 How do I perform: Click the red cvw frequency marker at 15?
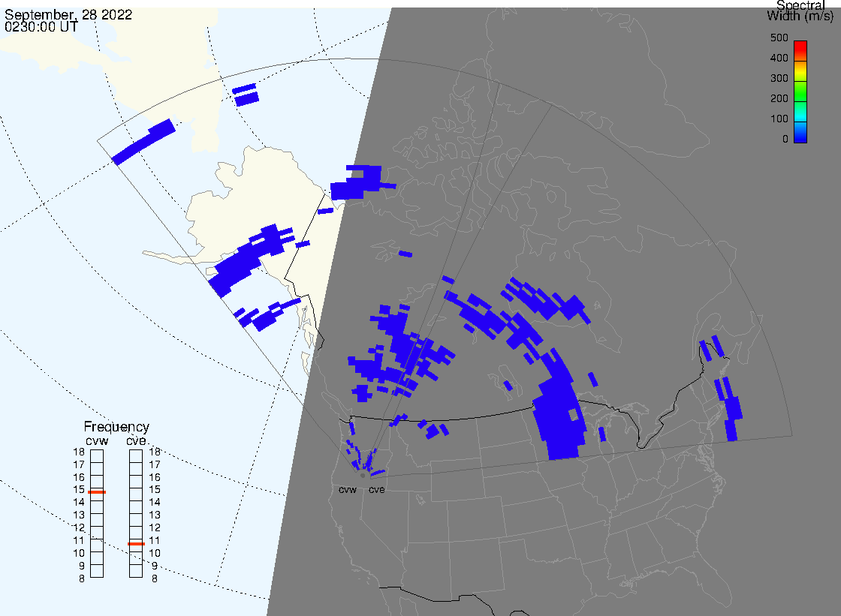click(x=97, y=491)
